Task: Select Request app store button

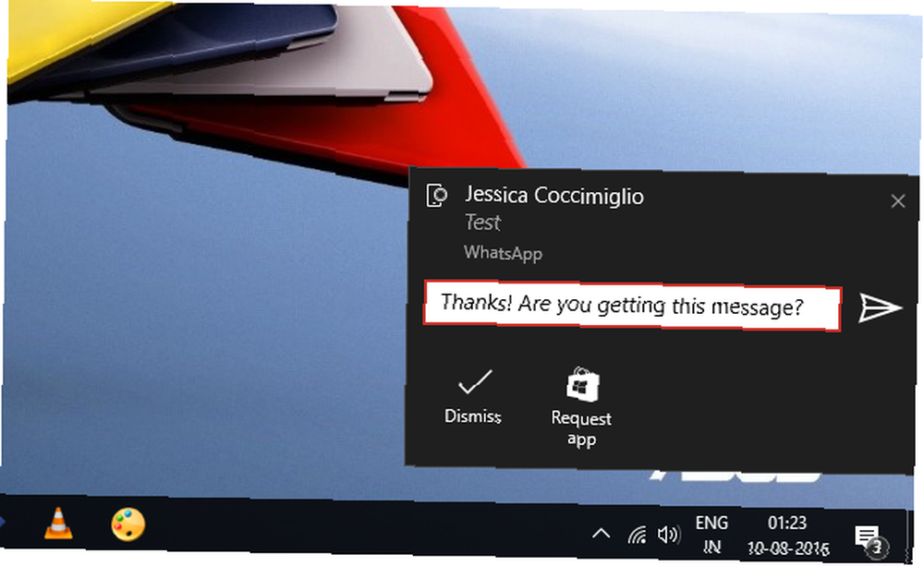Action: click(581, 407)
